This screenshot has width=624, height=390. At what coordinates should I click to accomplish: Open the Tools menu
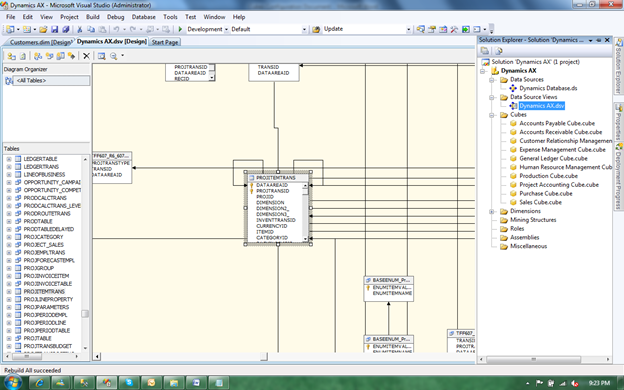click(170, 17)
